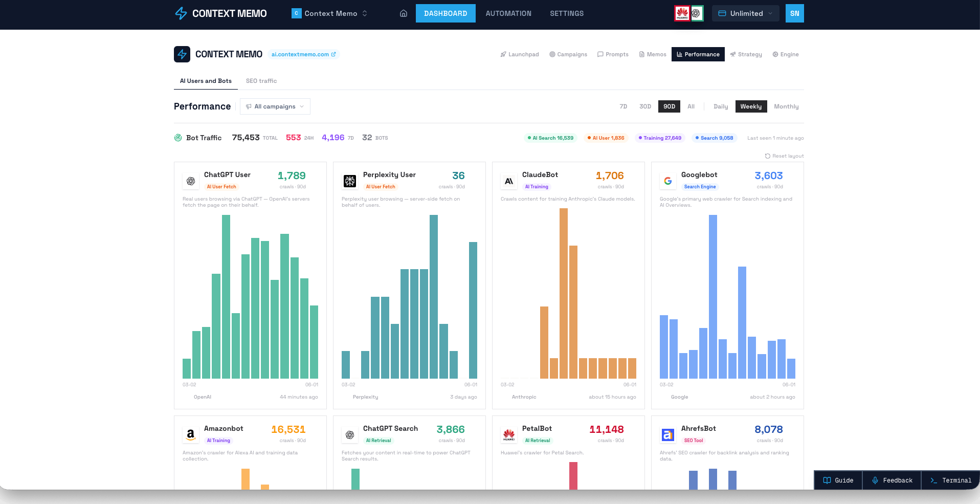The height and width of the screenshot is (504, 980).
Task: Expand the Context Memo workspace switcher
Action: pyautogui.click(x=330, y=13)
